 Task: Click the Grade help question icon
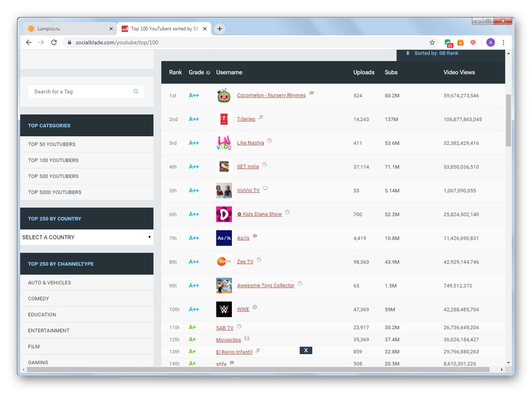coord(208,73)
